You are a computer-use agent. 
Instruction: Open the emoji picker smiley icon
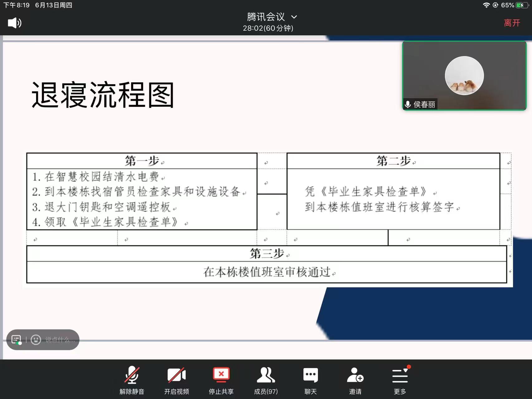pos(36,339)
